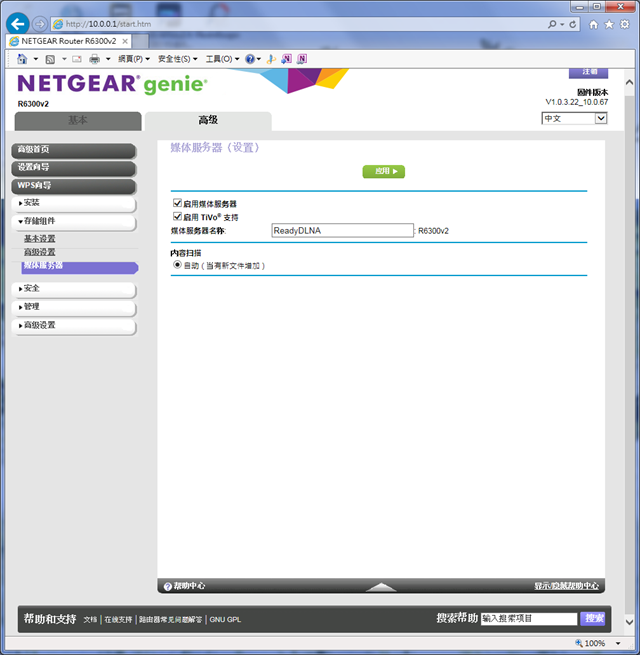Image resolution: width=640 pixels, height=655 pixels.
Task: Open the 高级设置 link under storage
Action: tap(39, 252)
